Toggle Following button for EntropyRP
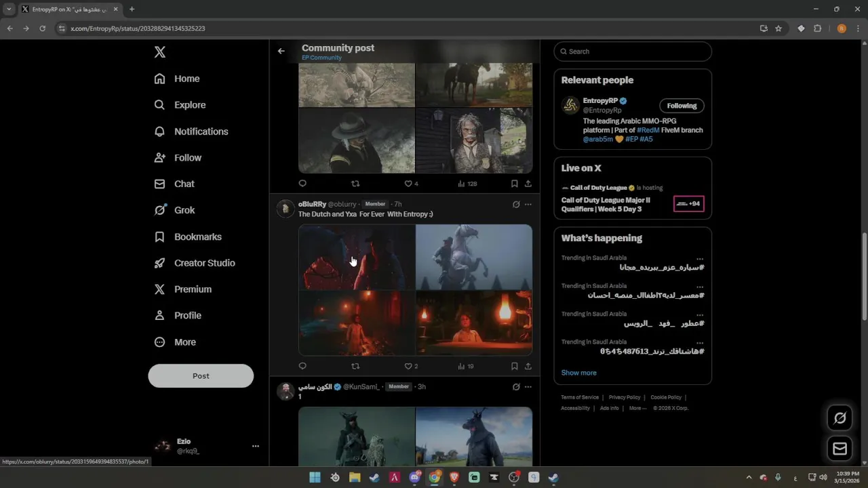 [x=682, y=106]
